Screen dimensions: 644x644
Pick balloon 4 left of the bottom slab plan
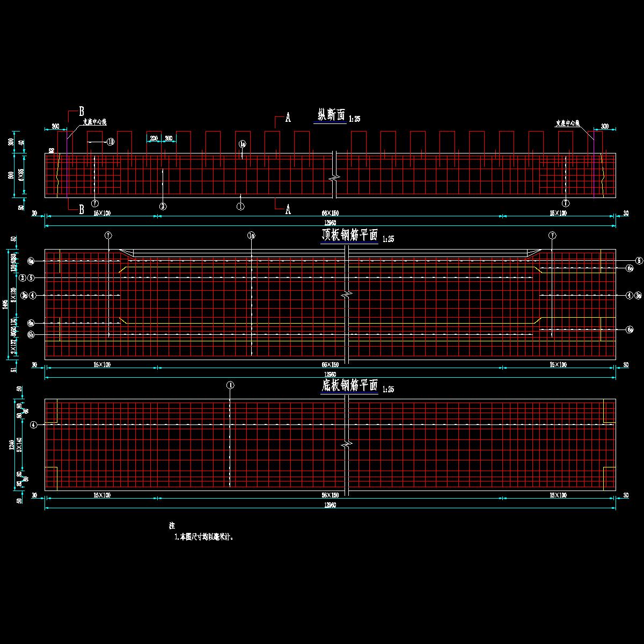34,425
